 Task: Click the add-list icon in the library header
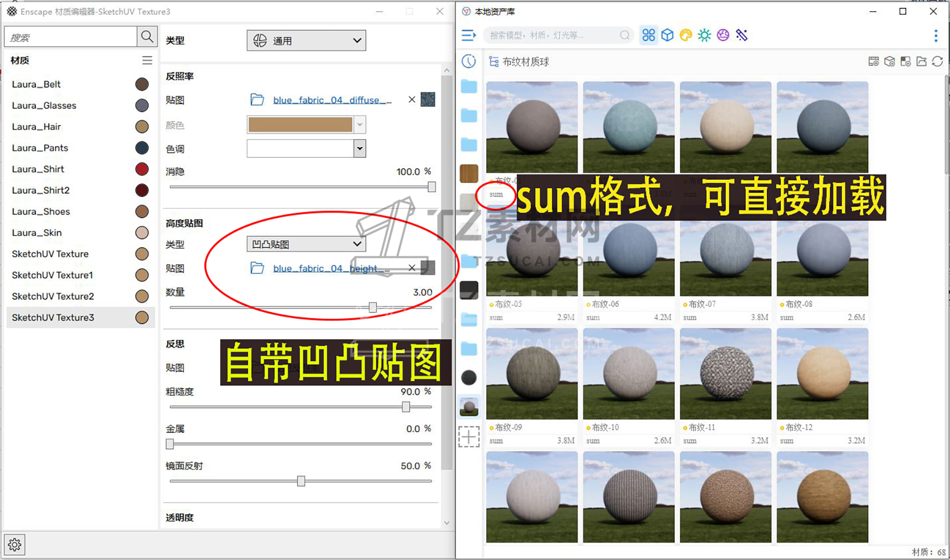point(873,62)
